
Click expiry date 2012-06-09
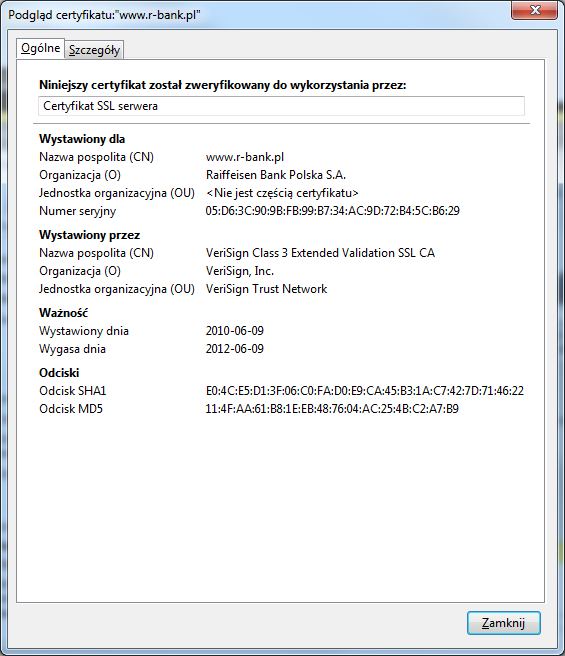pyautogui.click(x=235, y=348)
